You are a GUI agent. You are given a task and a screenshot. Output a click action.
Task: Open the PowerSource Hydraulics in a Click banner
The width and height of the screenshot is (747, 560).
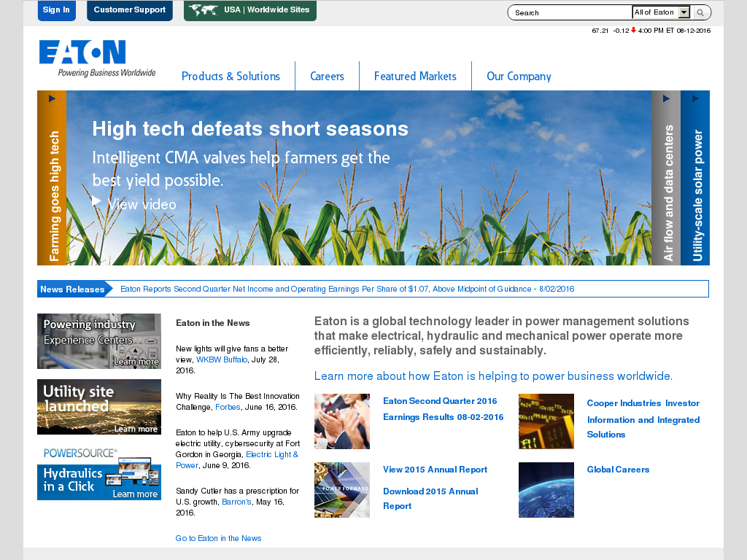99,472
